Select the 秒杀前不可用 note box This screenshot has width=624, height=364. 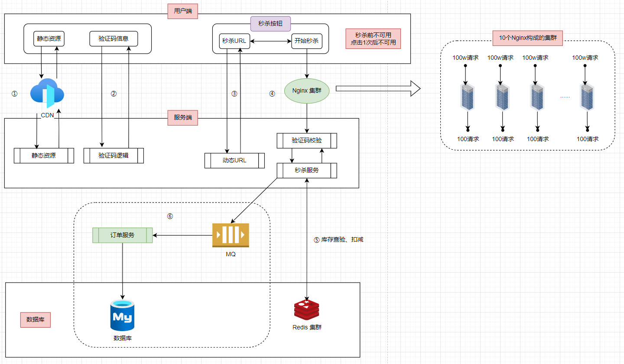373,39
